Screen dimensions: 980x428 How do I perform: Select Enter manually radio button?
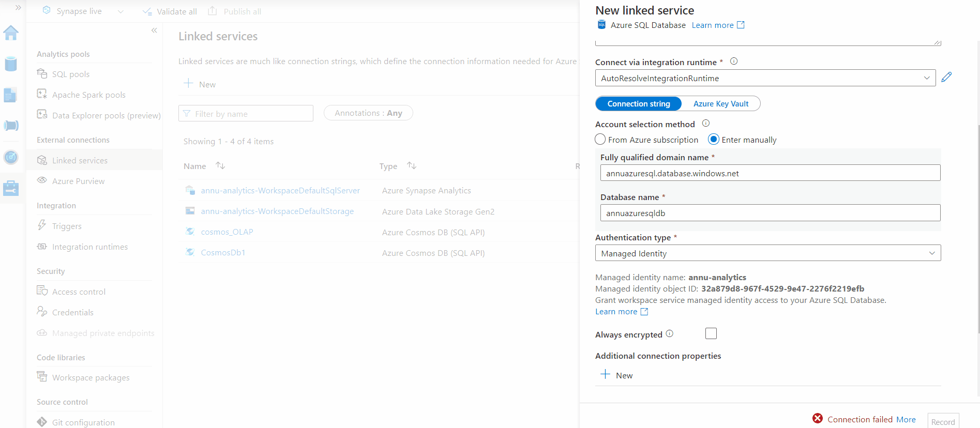(714, 140)
